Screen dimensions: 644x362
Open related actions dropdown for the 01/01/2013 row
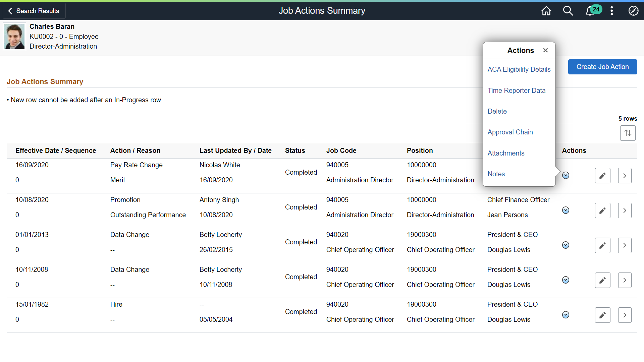click(566, 245)
